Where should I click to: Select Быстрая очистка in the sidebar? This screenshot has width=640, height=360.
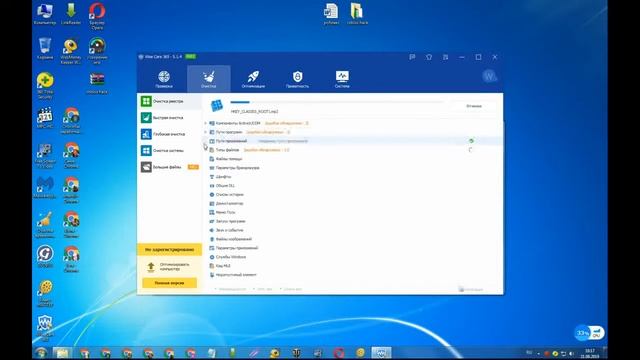(x=169, y=118)
